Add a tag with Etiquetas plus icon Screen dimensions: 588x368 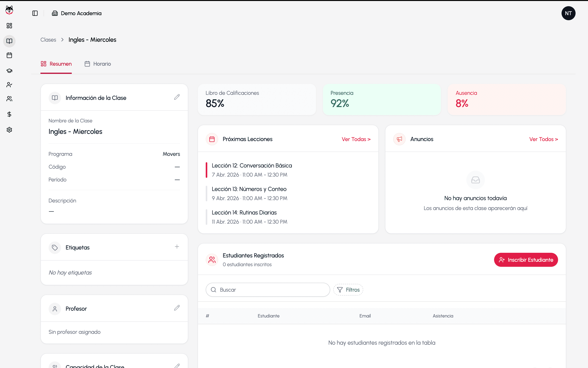[177, 247]
